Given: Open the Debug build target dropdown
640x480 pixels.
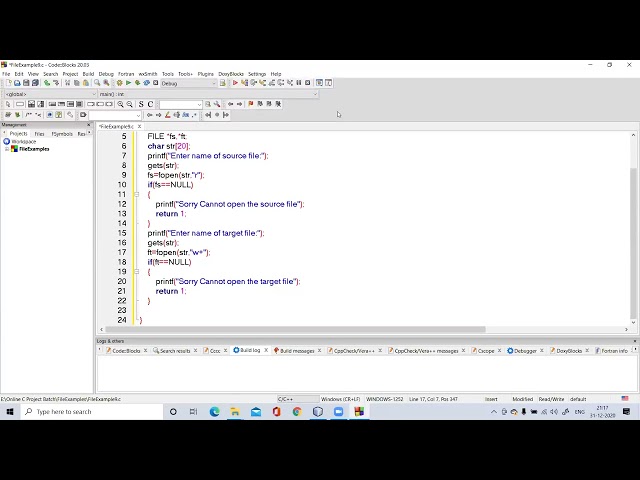Looking at the screenshot, I should tap(213, 83).
